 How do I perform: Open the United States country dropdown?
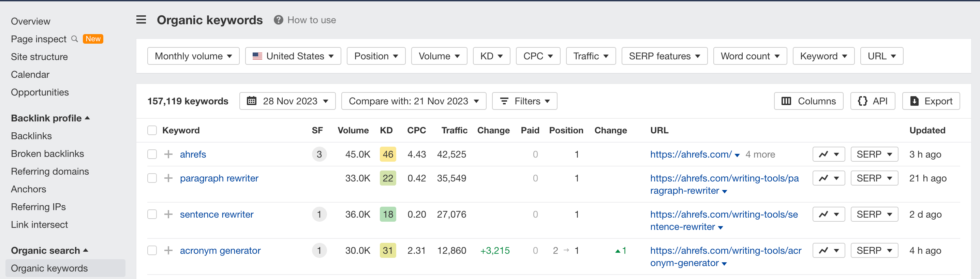[293, 56]
